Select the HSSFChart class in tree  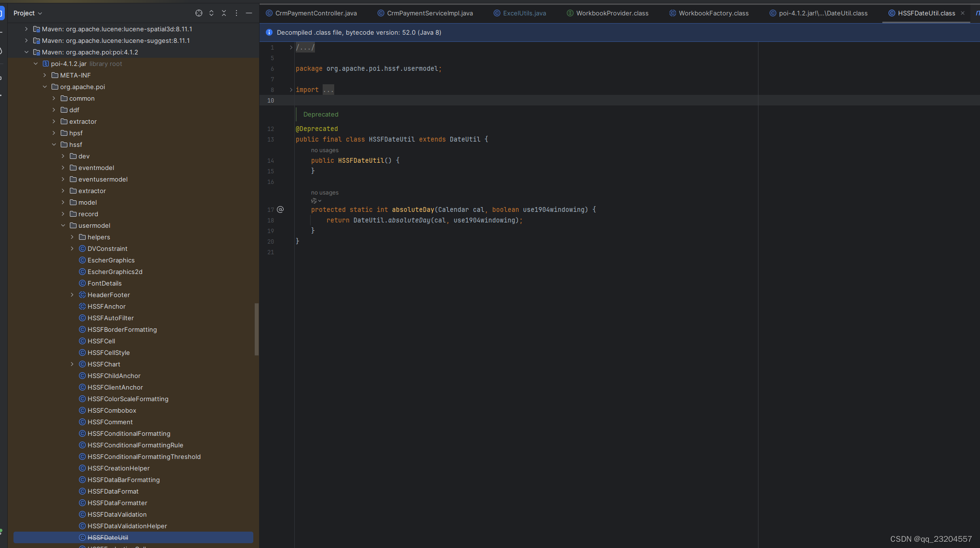point(104,364)
